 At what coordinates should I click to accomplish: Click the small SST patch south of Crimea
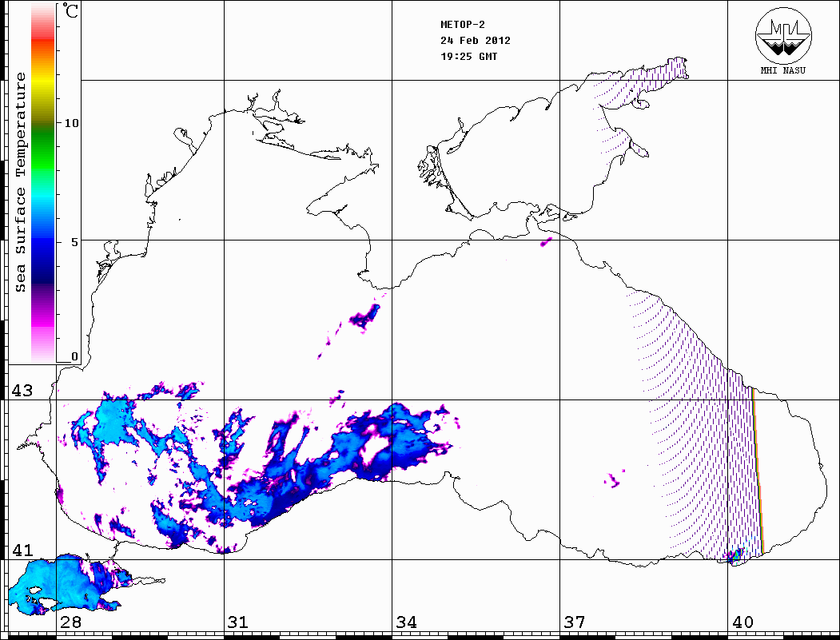point(365,316)
